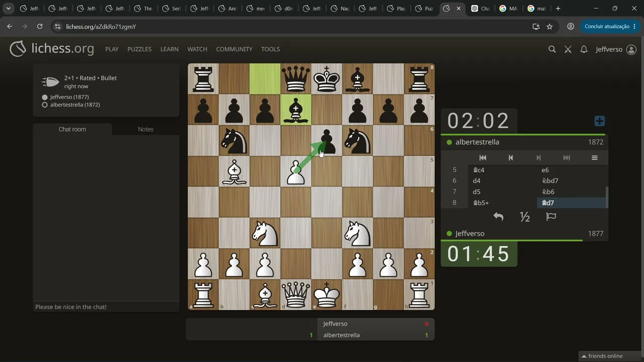Resign using the flag icon
644x362 pixels.
pos(551,217)
